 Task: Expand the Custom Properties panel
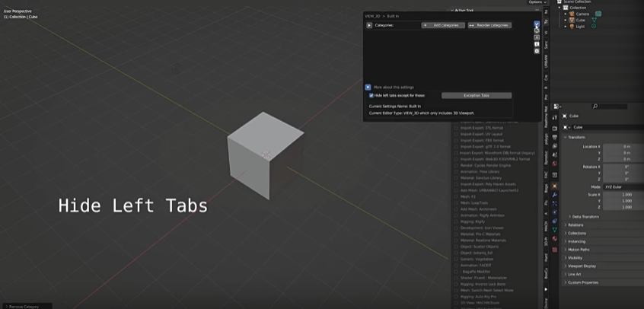(583, 282)
